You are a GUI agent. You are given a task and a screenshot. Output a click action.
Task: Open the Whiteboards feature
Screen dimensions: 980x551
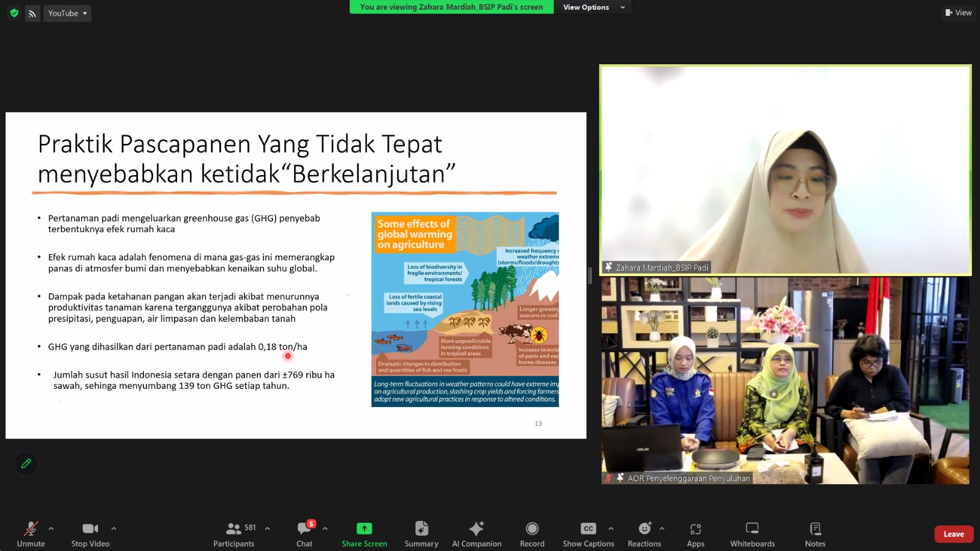752,533
